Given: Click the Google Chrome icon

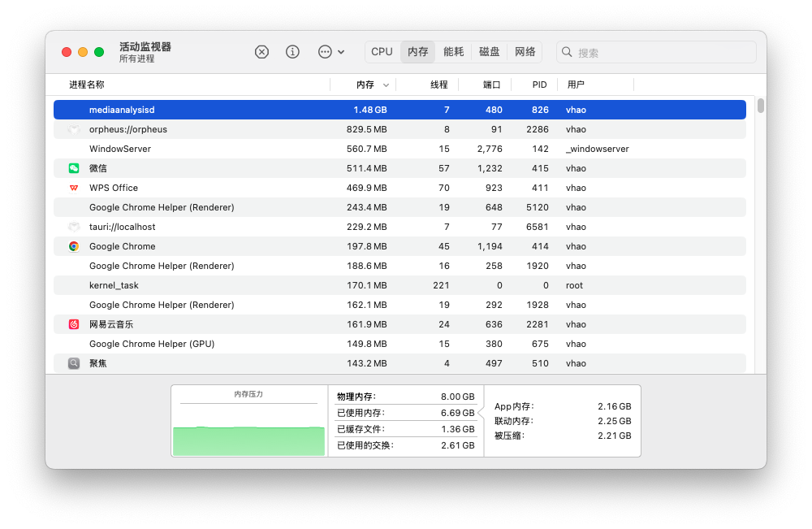Looking at the screenshot, I should pos(74,246).
